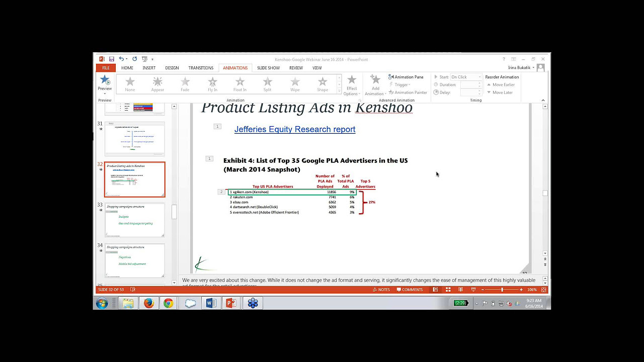Click Move Later in Reorder Animation
This screenshot has height=362, width=644.
point(500,93)
